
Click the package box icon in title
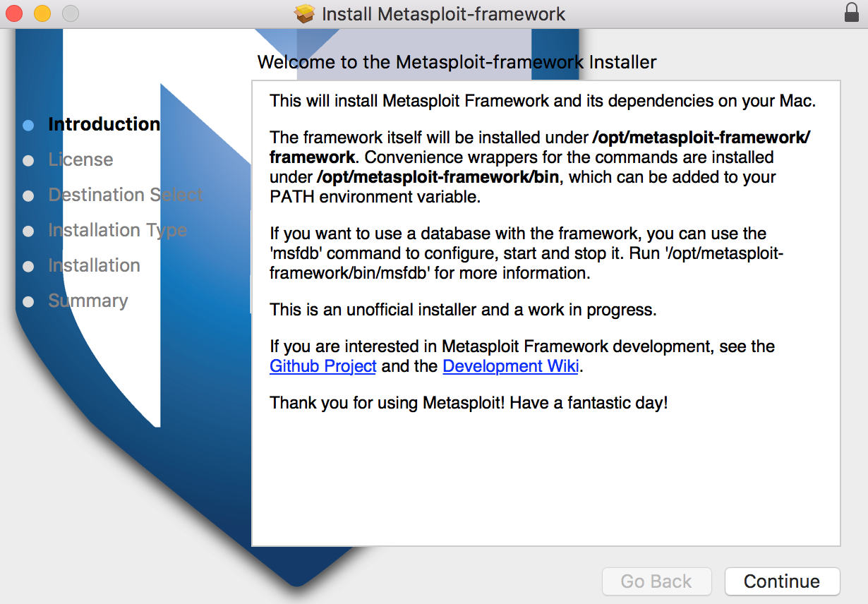304,13
